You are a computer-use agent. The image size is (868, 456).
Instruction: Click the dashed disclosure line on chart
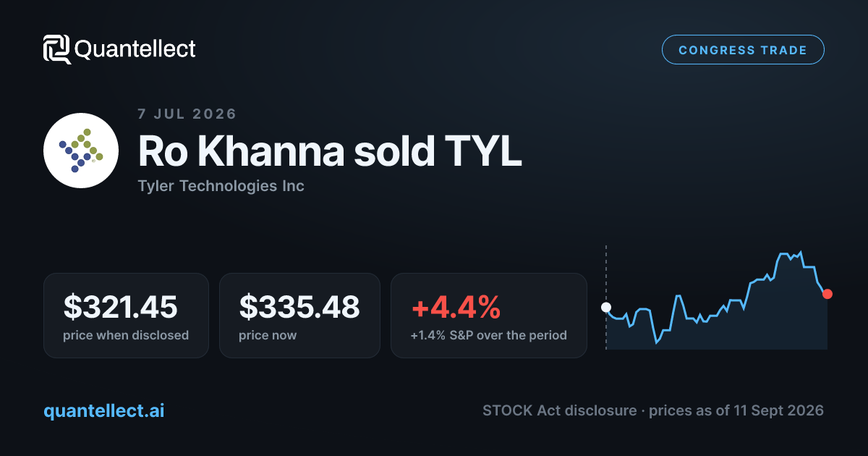click(606, 274)
